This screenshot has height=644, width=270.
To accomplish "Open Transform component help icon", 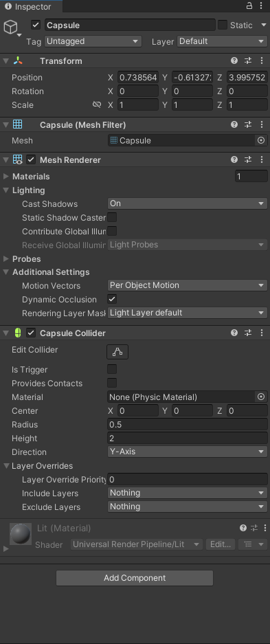I will 234,60.
